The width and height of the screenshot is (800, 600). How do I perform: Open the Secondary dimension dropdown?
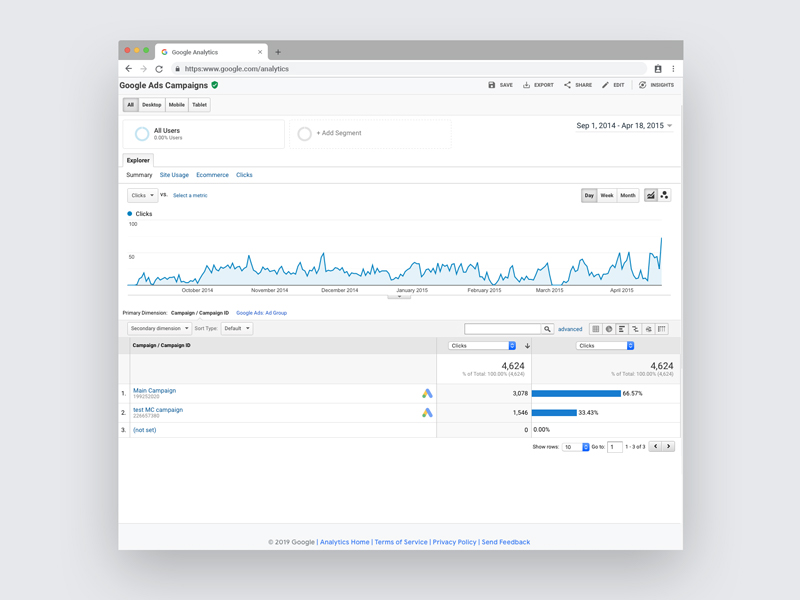tap(159, 329)
